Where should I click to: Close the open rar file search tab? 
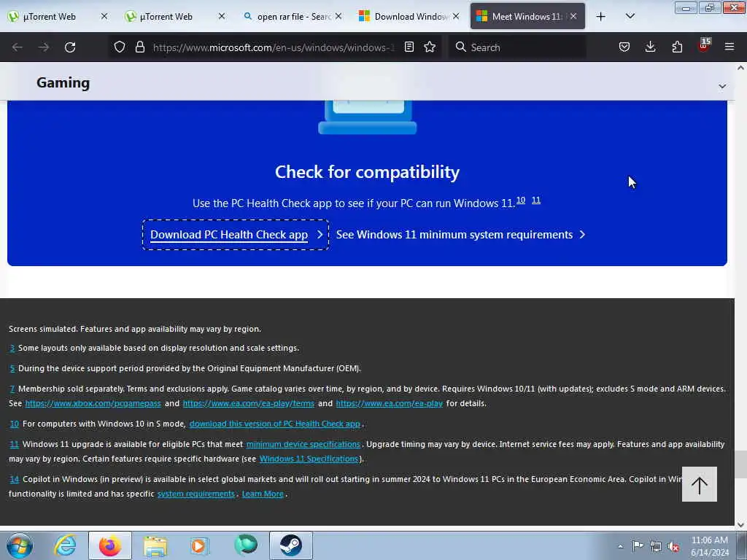pos(338,16)
